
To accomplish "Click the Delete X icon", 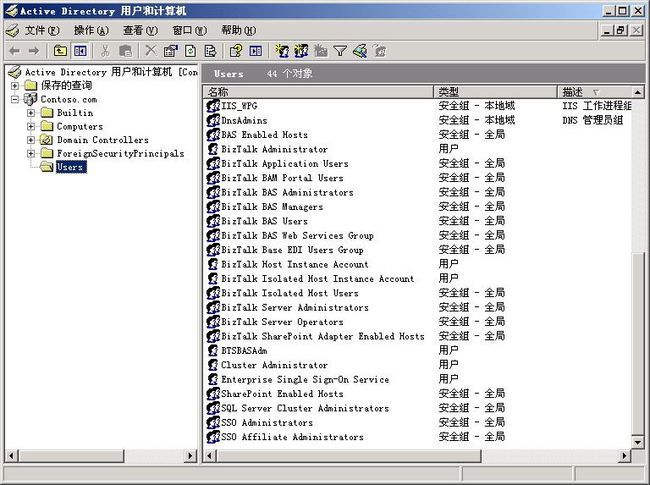I will (x=150, y=51).
